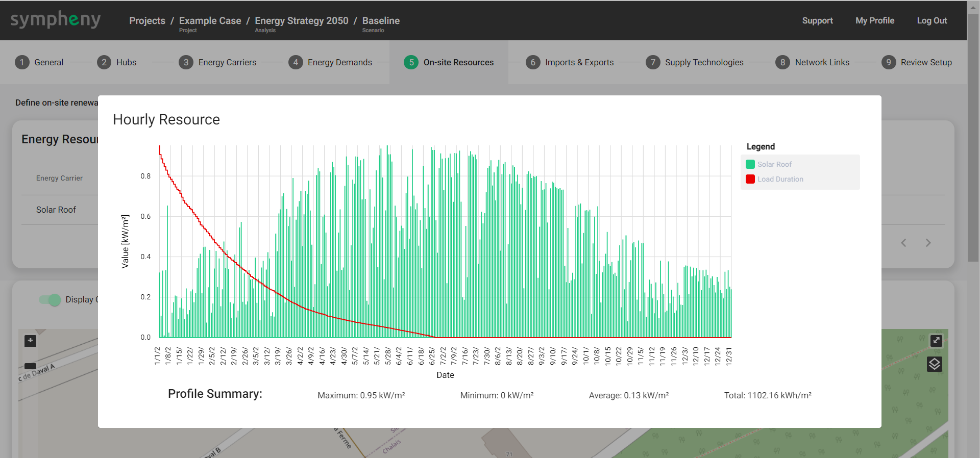Switch to the Supply Technologies step

(x=704, y=62)
